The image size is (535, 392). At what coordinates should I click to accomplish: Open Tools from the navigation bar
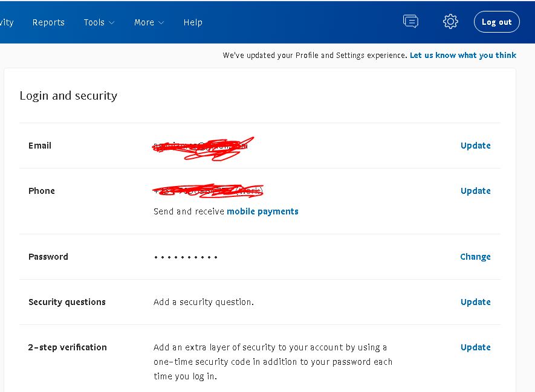(96, 22)
